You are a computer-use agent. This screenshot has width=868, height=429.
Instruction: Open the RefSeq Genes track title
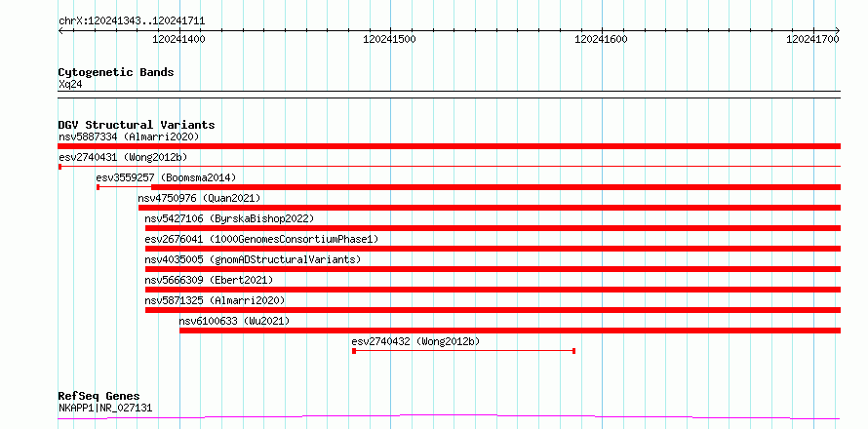pos(99,396)
